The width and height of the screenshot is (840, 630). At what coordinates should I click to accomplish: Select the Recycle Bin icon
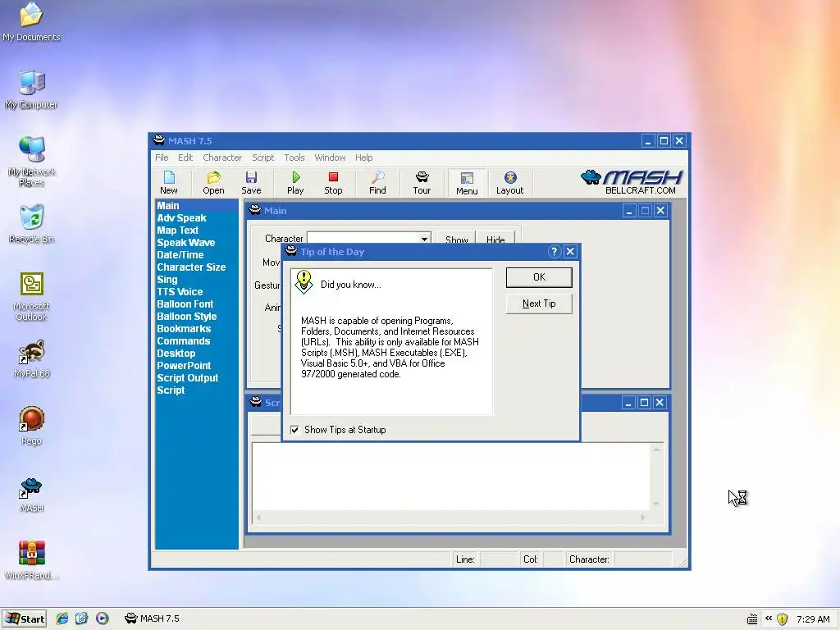point(31,224)
